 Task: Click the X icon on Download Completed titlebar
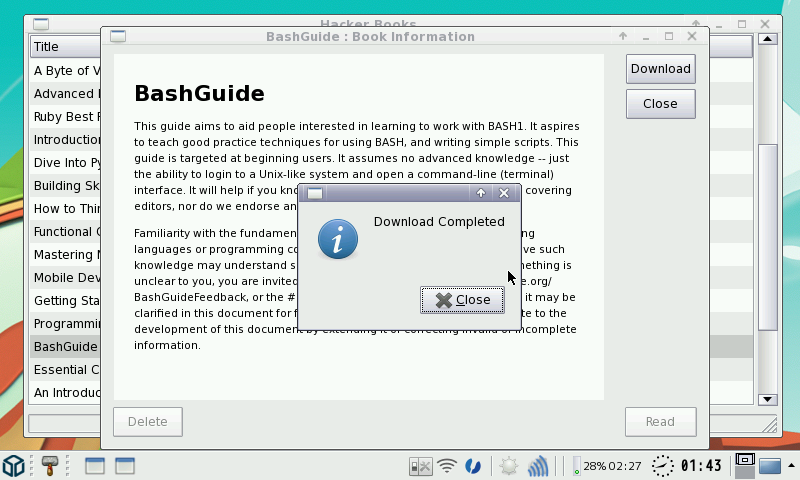click(504, 193)
